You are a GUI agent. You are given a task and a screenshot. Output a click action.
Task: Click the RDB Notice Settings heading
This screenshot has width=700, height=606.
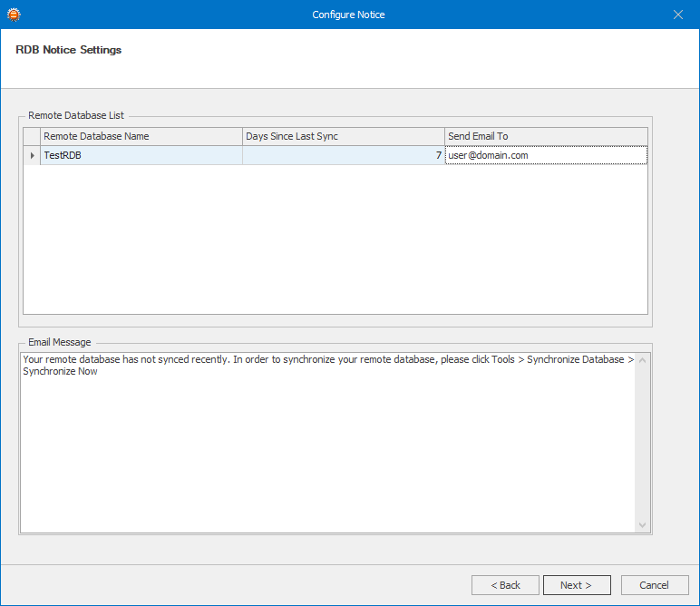click(68, 50)
